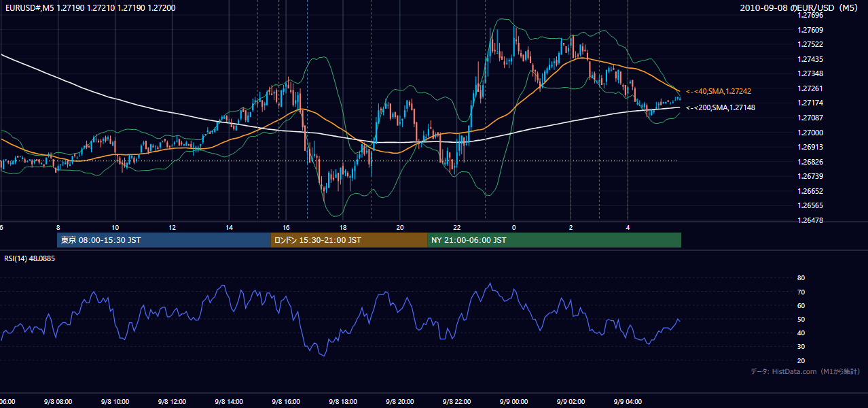This screenshot has width=868, height=408.
Task: Click the 9/8 14:00 bottom time label
Action: click(229, 402)
